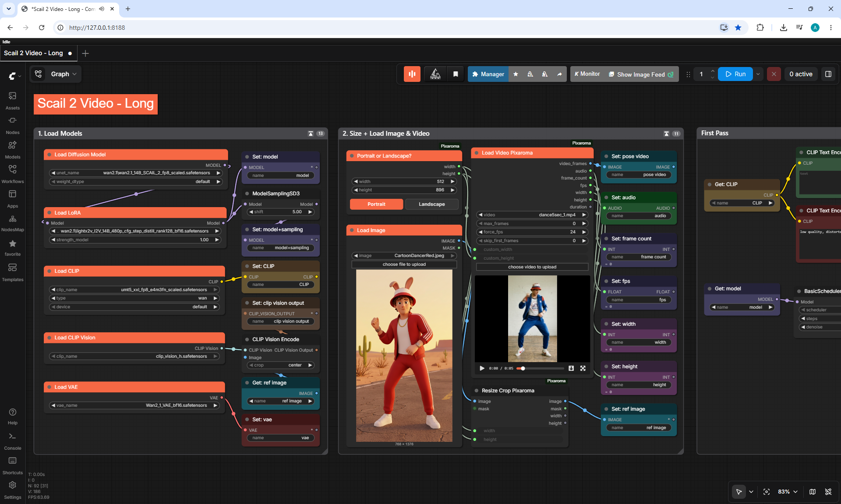This screenshot has width=841, height=504.
Task: Collapse the Load CLIP Vision node
Action: [49, 338]
